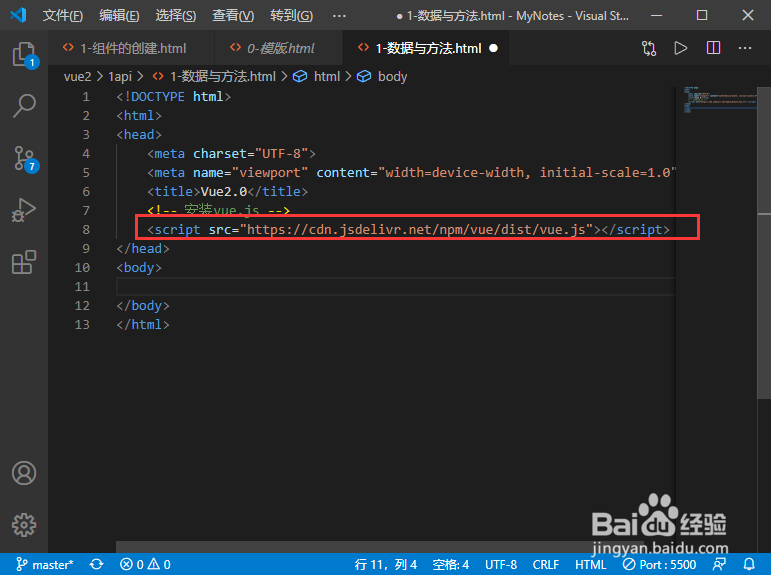Open the Run and Debug view

(x=24, y=211)
